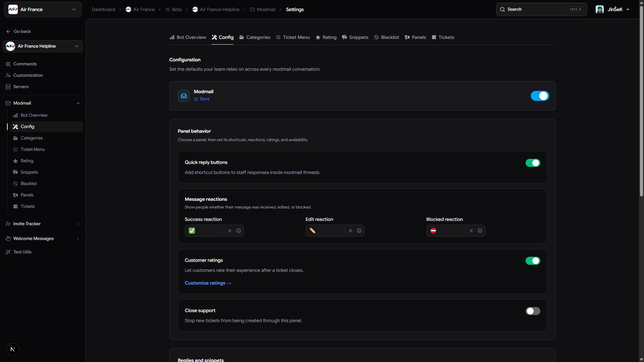Disable Quick reply buttons toggle
This screenshot has width=644, height=362.
[x=533, y=163]
